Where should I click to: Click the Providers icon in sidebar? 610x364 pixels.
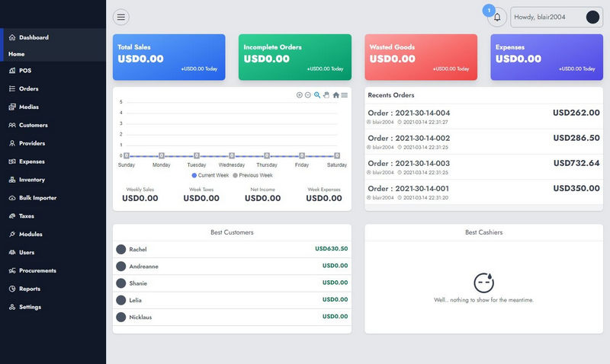[x=12, y=143]
